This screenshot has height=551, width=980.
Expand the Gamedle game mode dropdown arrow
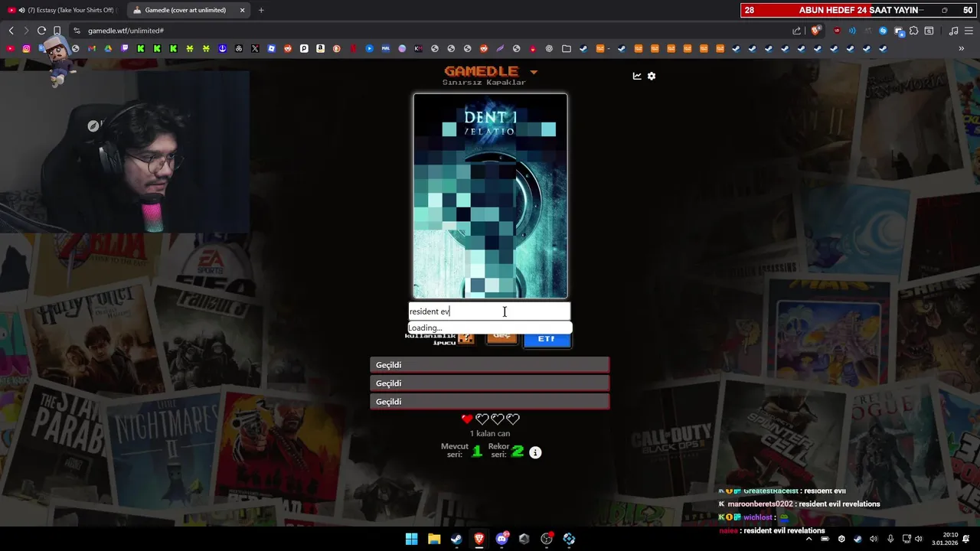[x=534, y=73]
